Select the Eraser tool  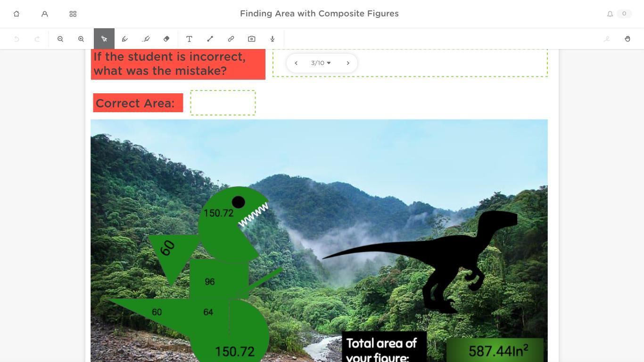[x=166, y=39]
